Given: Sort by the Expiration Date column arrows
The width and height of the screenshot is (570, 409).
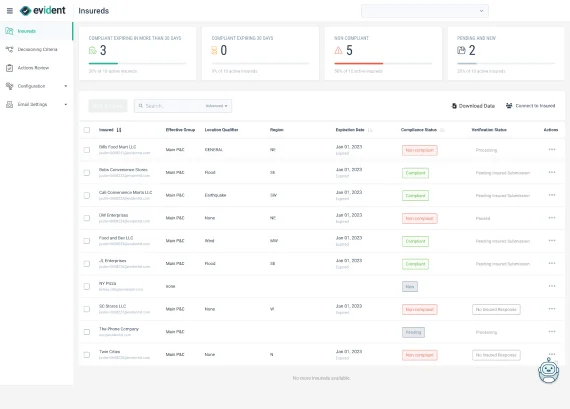Looking at the screenshot, I should (370, 130).
